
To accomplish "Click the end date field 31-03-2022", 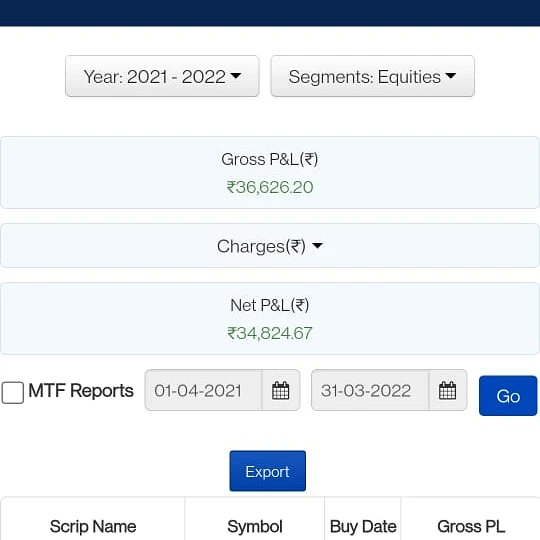I will click(x=370, y=390).
